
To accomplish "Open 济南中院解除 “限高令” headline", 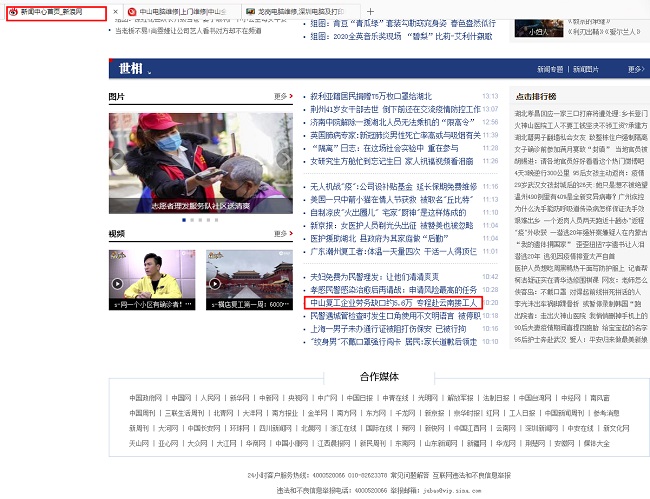I will 392,122.
